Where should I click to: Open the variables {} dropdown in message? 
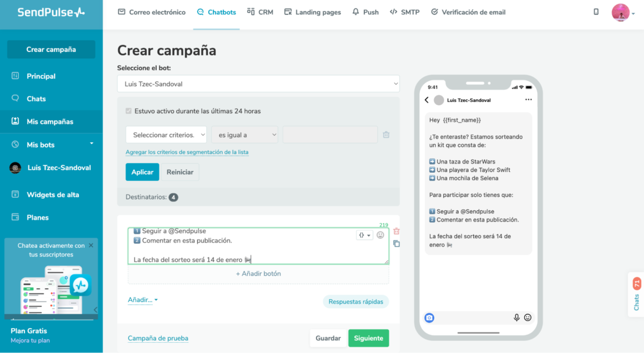[x=364, y=235]
